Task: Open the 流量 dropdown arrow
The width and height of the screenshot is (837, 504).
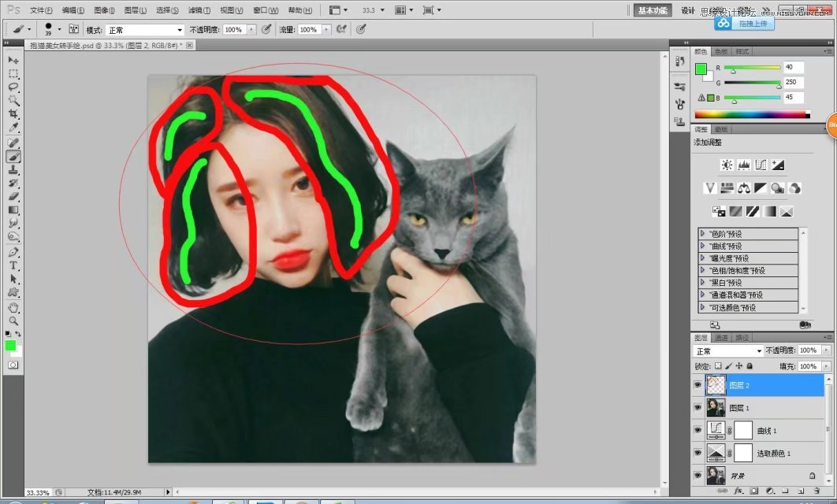Action: coord(325,30)
